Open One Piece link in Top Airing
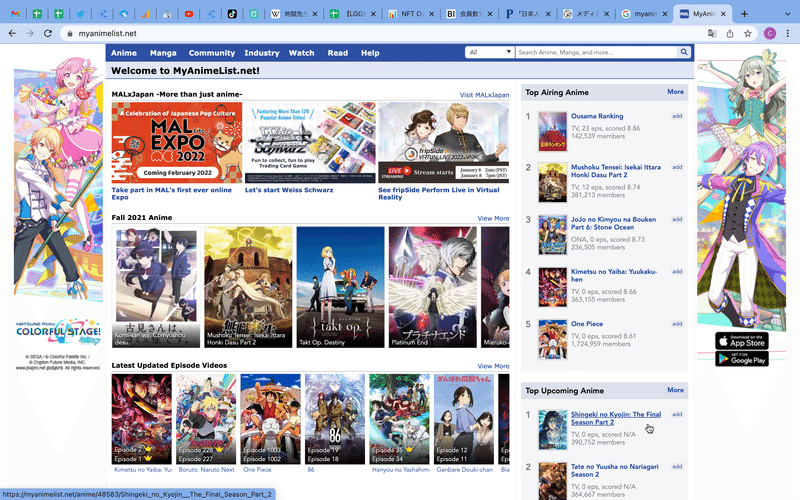Screen dimensions: 800x500 point(587,323)
